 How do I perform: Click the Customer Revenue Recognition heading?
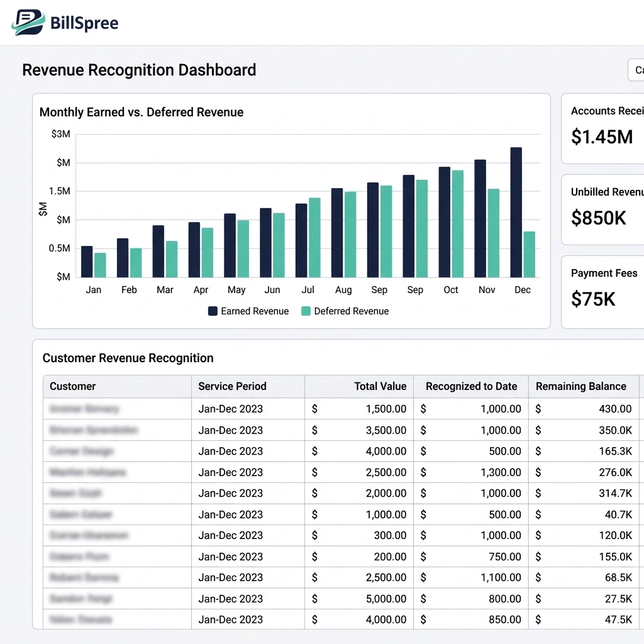pos(128,358)
